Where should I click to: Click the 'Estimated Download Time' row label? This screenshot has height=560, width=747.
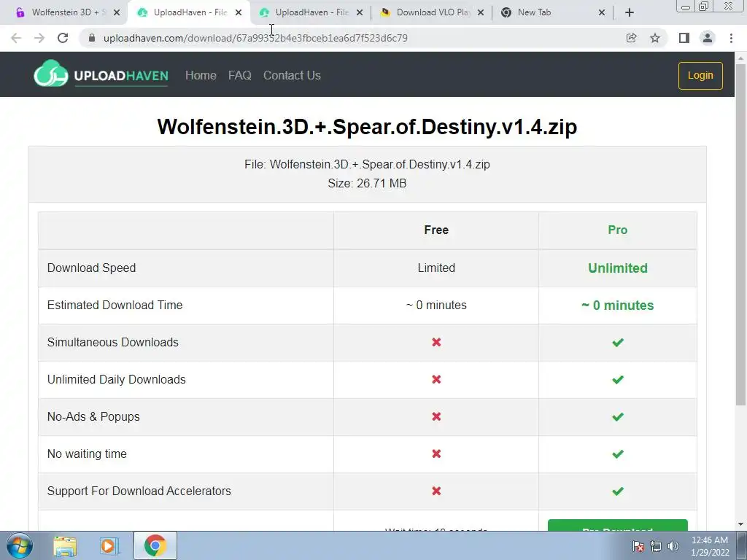pos(115,305)
